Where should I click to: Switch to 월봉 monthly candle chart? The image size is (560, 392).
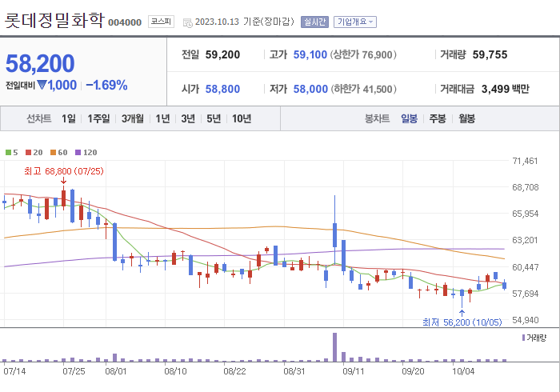[x=466, y=118]
